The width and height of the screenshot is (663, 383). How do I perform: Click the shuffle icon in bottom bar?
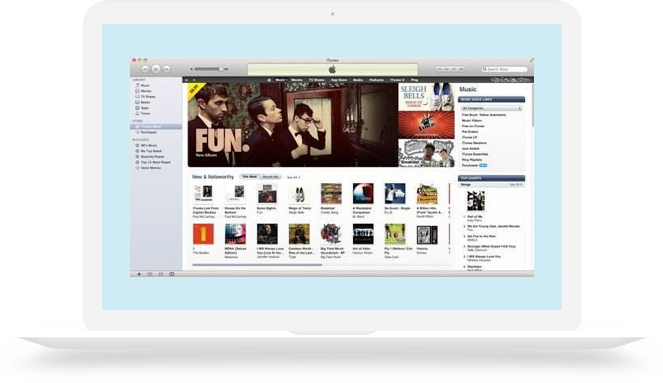coord(150,274)
